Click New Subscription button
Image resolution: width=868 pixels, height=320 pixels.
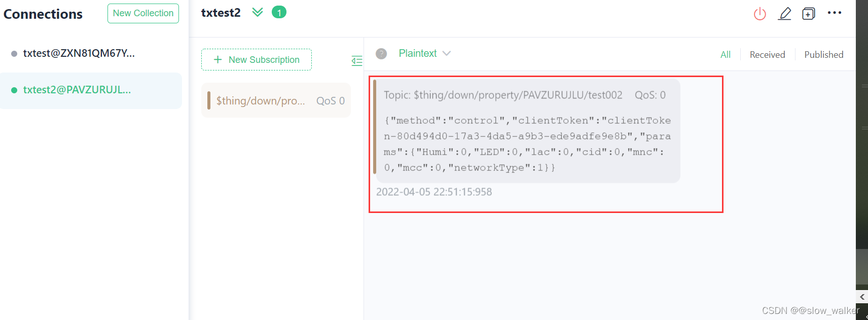(x=257, y=60)
